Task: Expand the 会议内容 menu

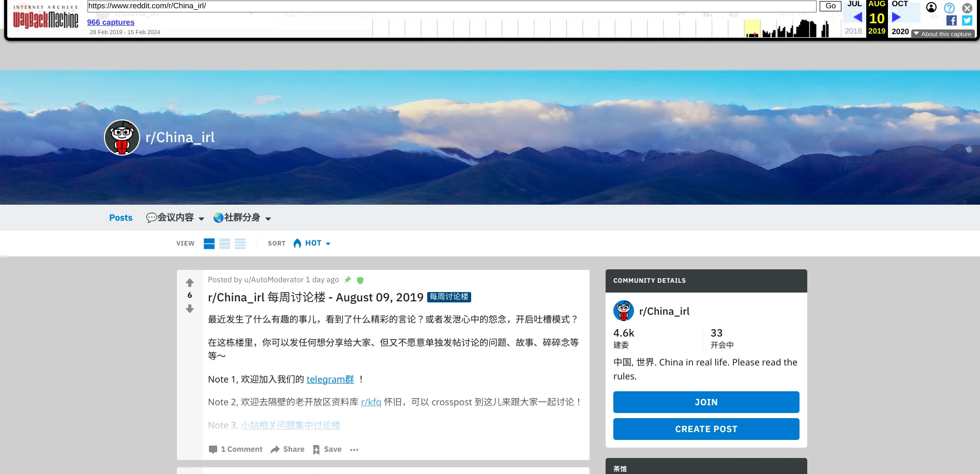Action: pyautogui.click(x=175, y=218)
